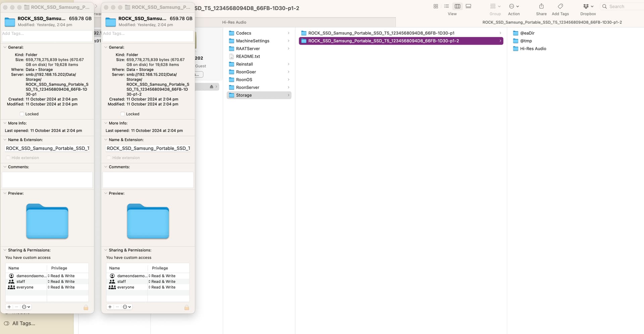Switch Finder to list view
644x334 pixels.
[x=446, y=6]
